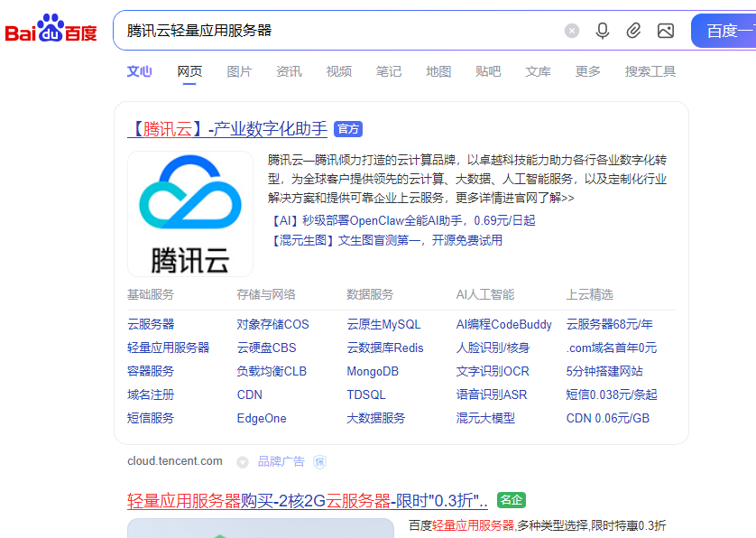Click the 百度一下 search button
Screen dimensions: 756x538
pyautogui.click(x=724, y=31)
